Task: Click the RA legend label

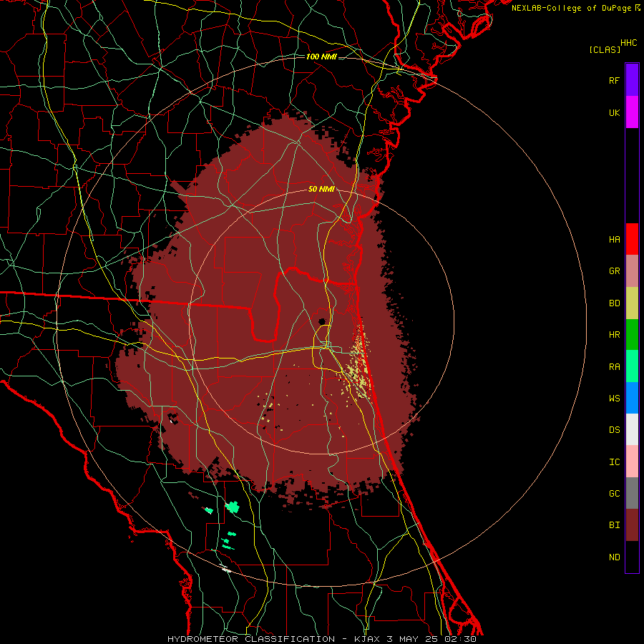Action: tap(614, 367)
